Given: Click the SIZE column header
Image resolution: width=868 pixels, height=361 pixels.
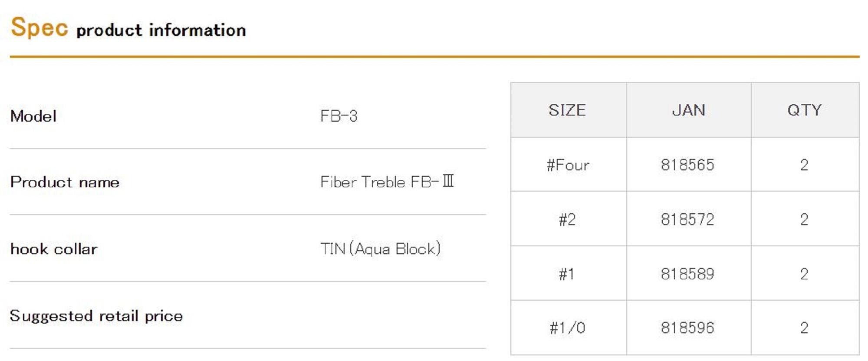Looking at the screenshot, I should pos(567,110).
